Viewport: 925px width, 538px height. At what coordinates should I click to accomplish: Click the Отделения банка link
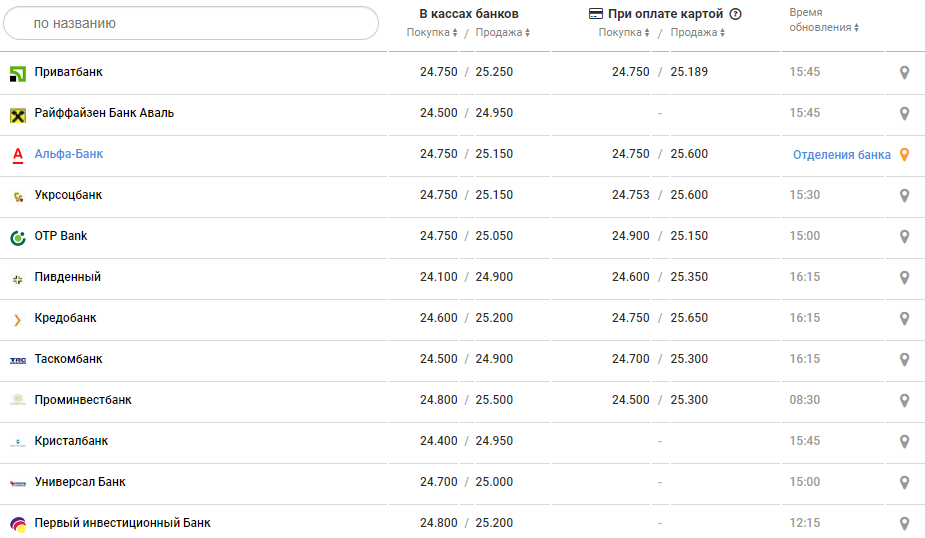[x=841, y=155]
